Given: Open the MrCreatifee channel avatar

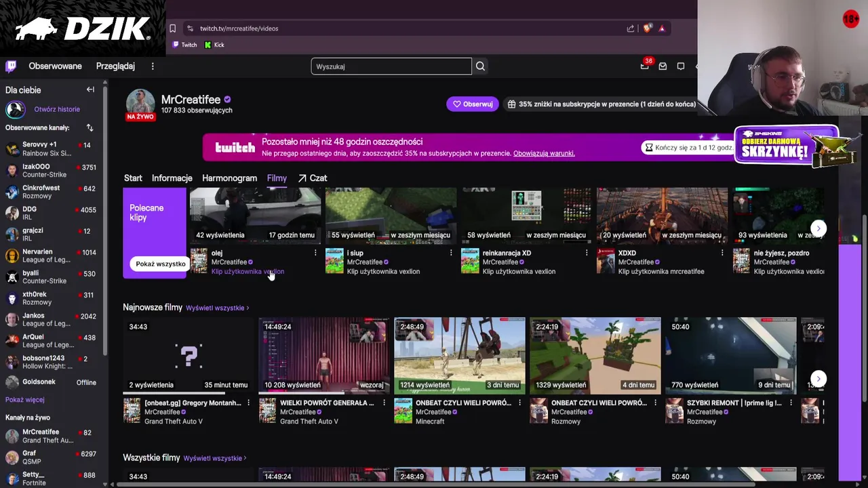Looking at the screenshot, I should tap(140, 104).
